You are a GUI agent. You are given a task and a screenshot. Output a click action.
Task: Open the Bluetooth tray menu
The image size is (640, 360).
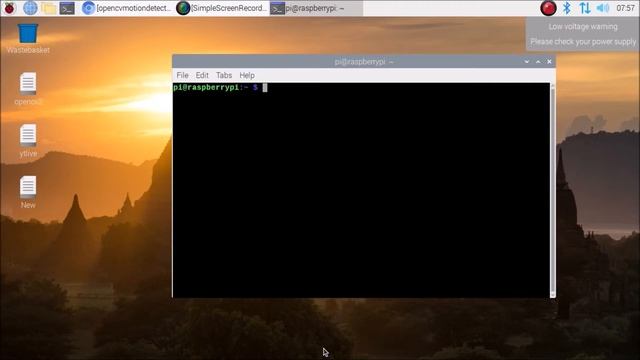pyautogui.click(x=567, y=8)
